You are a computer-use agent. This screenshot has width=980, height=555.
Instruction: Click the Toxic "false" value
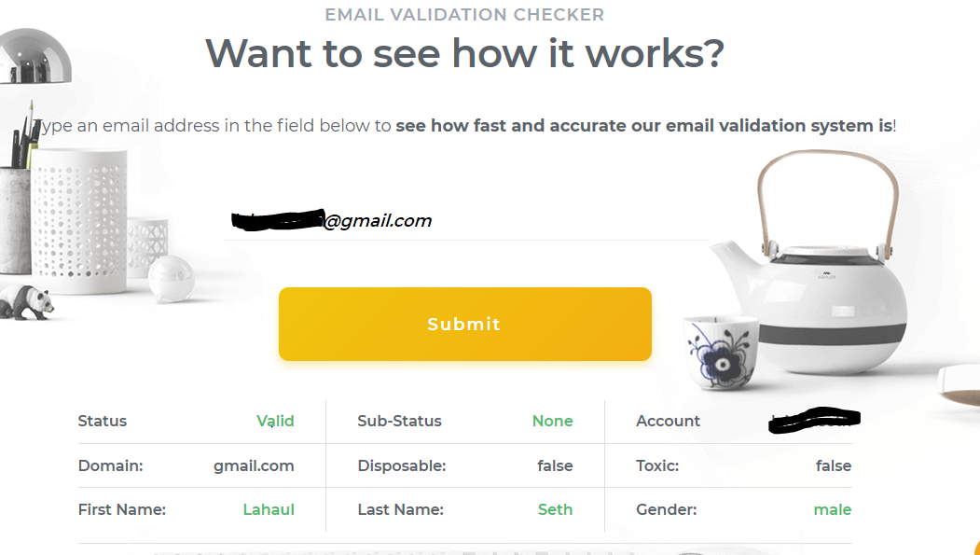coord(833,465)
